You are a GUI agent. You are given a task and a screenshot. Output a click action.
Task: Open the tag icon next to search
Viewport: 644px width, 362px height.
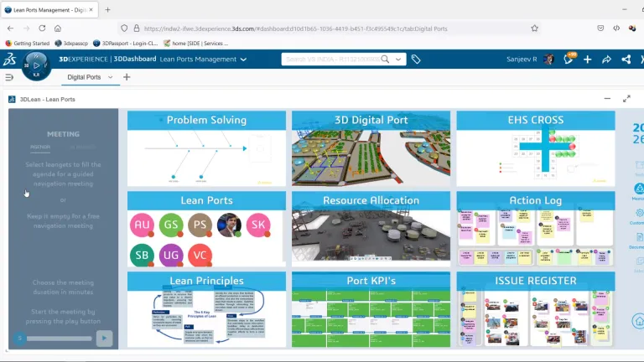pos(416,59)
